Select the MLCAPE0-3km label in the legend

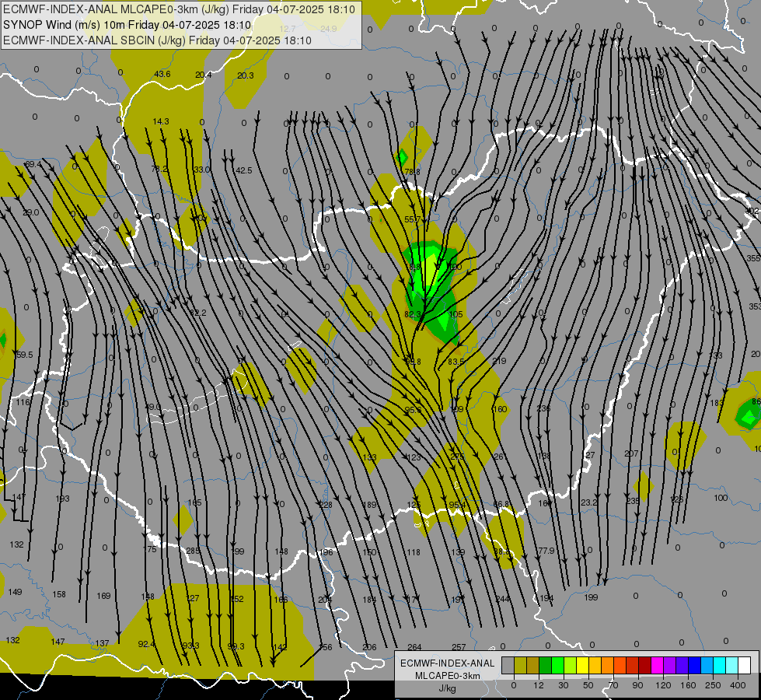[448, 676]
